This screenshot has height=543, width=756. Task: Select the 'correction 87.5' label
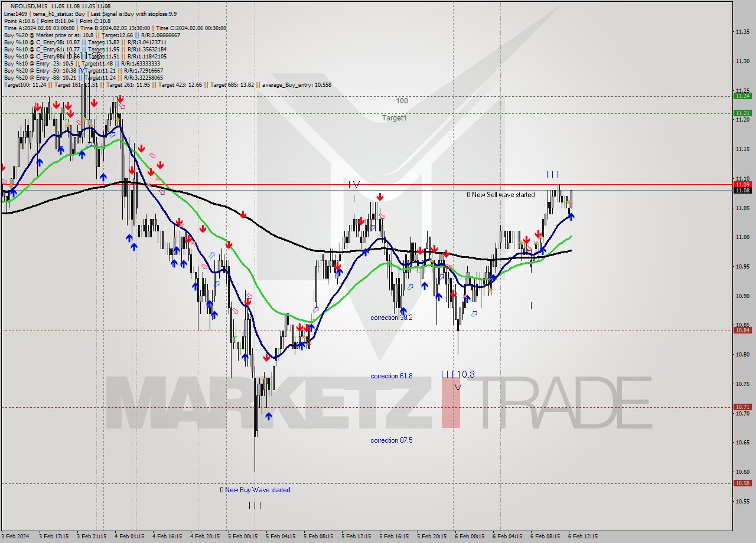tap(392, 440)
